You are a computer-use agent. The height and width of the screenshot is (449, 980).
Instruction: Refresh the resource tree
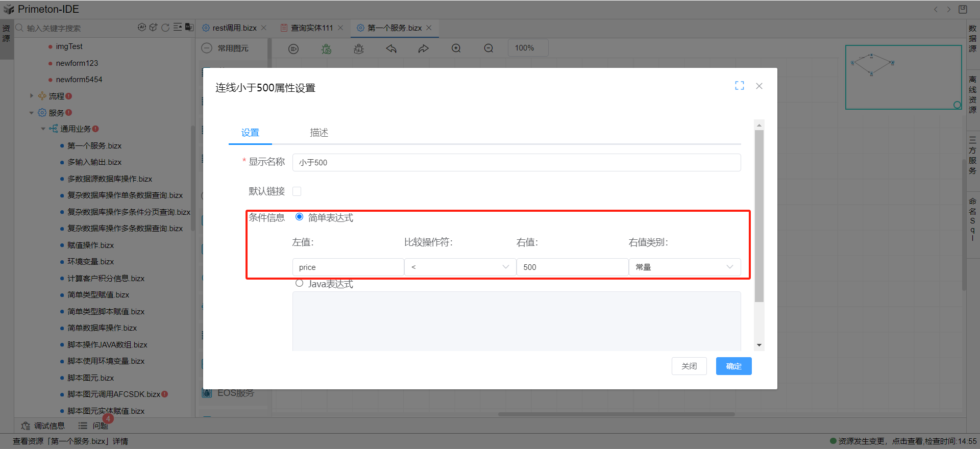coord(165,28)
